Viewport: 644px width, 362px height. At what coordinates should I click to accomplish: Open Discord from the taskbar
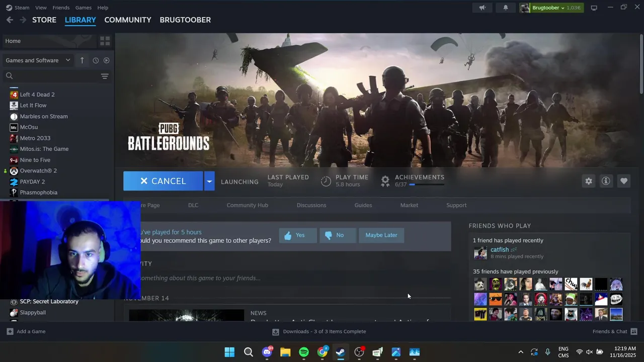267,352
